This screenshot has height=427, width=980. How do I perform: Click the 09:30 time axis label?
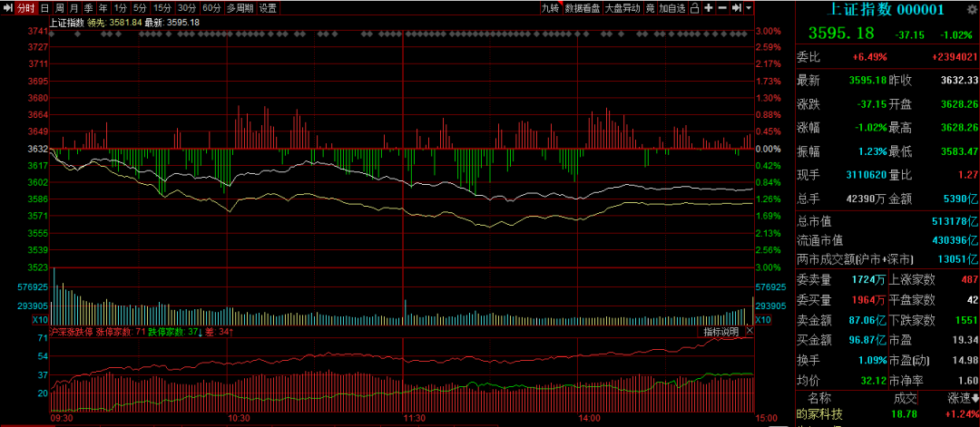(62, 418)
